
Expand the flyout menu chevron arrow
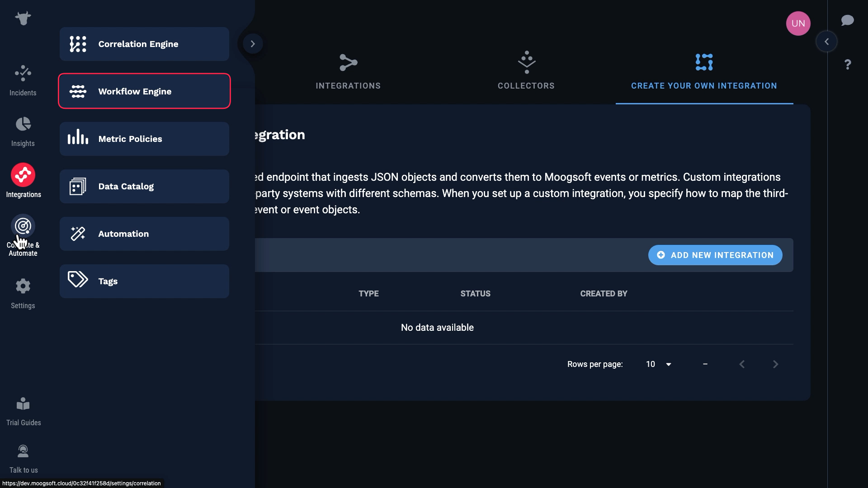coord(253,44)
